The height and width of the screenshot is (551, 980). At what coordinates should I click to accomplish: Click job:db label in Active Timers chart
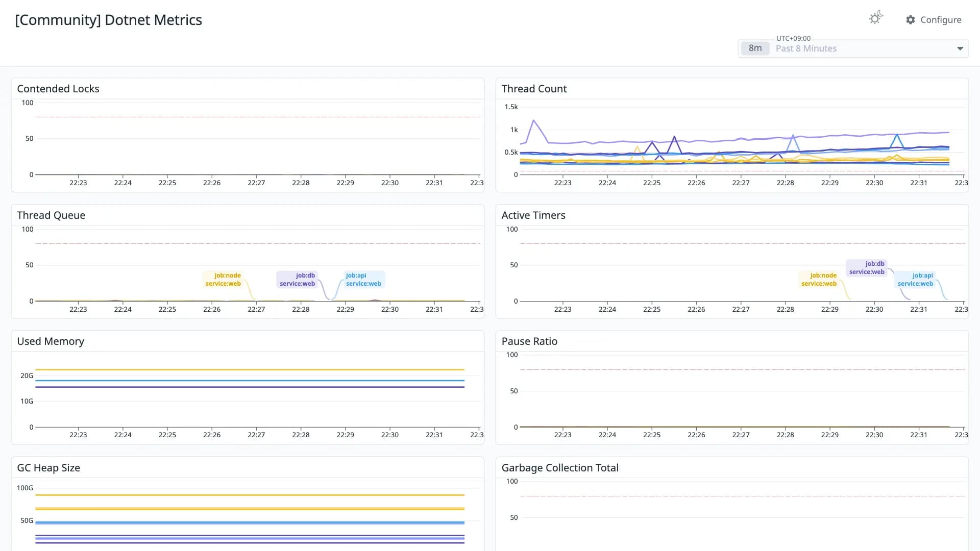pyautogui.click(x=867, y=268)
